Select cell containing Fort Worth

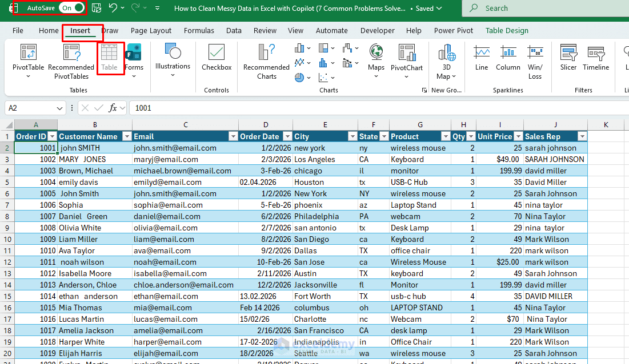pos(325,296)
